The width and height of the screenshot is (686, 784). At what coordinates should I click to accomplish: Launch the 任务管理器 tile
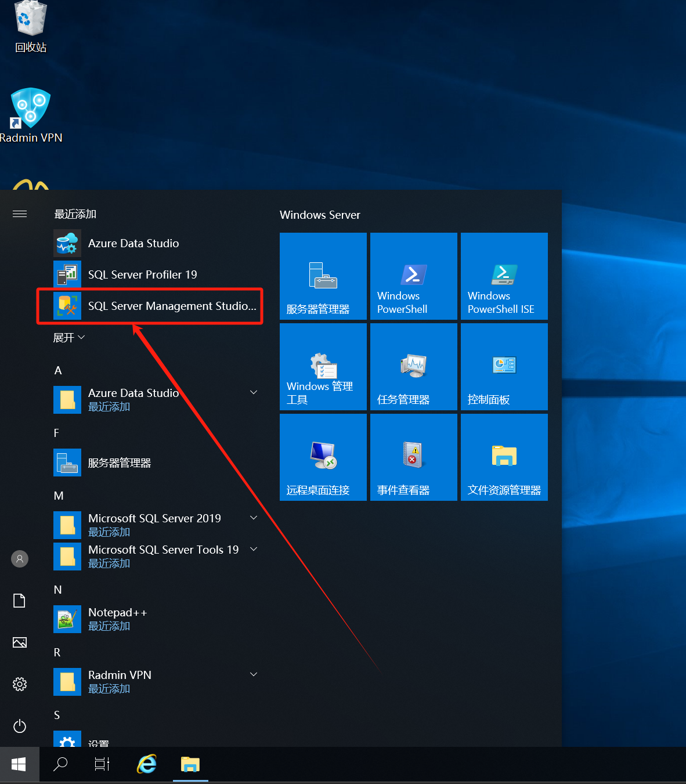(413, 367)
